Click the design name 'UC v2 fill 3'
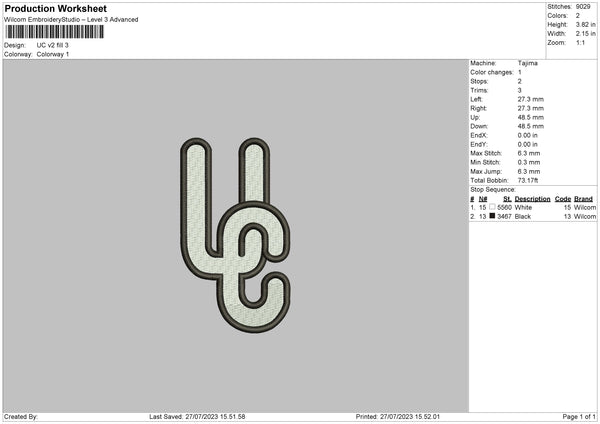The height and width of the screenshot is (424, 600). click(52, 45)
